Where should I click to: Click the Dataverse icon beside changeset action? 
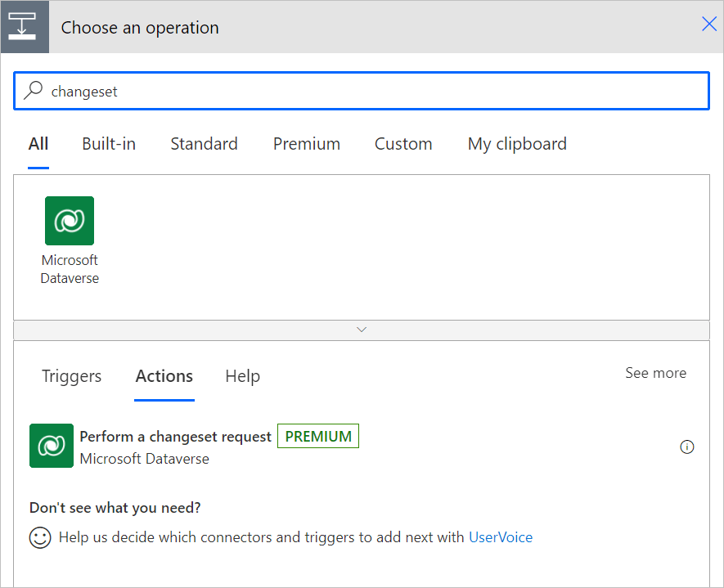52,446
